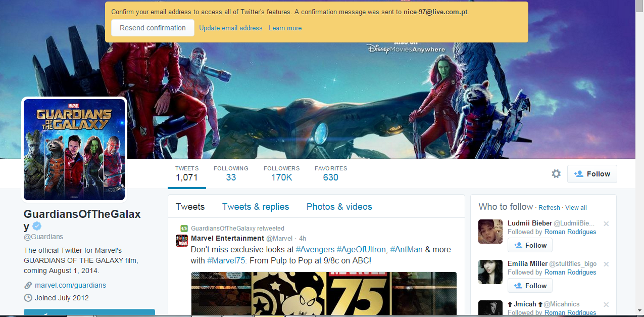Image resolution: width=644 pixels, height=317 pixels.
Task: Open the marvel.com/guardians website link
Action: [x=70, y=285]
